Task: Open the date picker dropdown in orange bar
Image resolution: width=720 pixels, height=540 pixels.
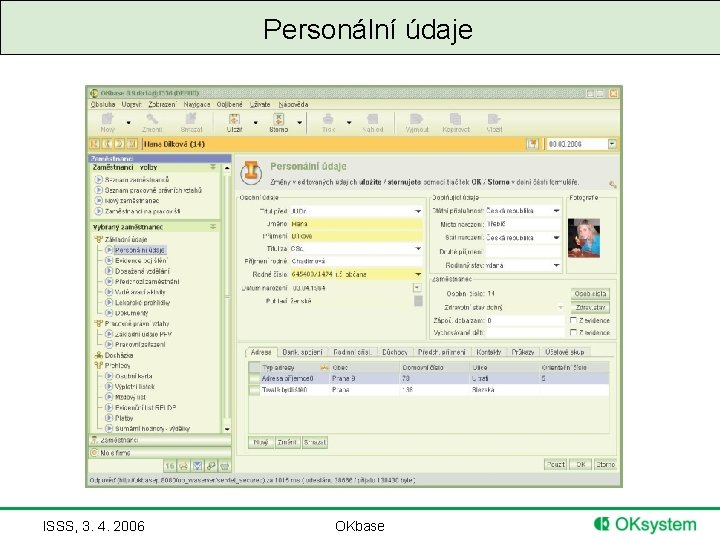Action: 612,144
